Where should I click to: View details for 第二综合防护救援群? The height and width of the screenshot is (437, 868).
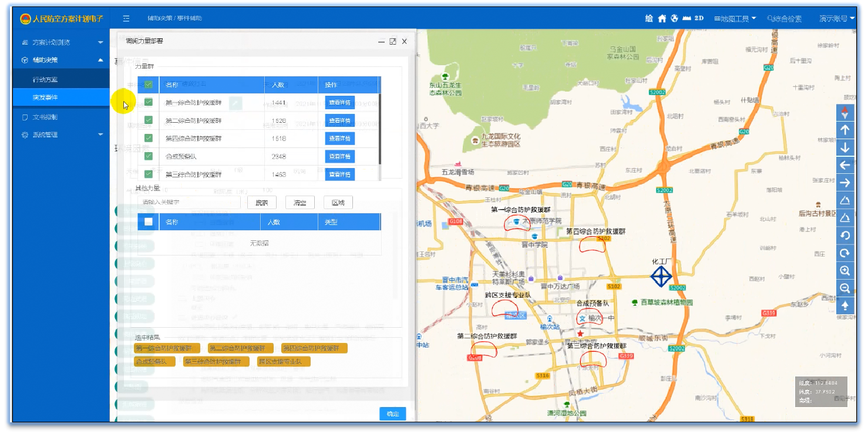(x=340, y=120)
